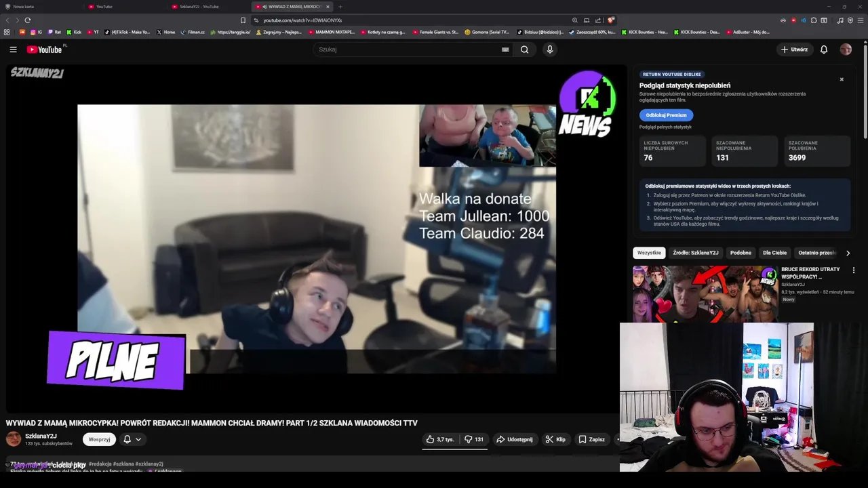The width and height of the screenshot is (868, 488).
Task: Click the address bar URL
Action: coord(302,20)
